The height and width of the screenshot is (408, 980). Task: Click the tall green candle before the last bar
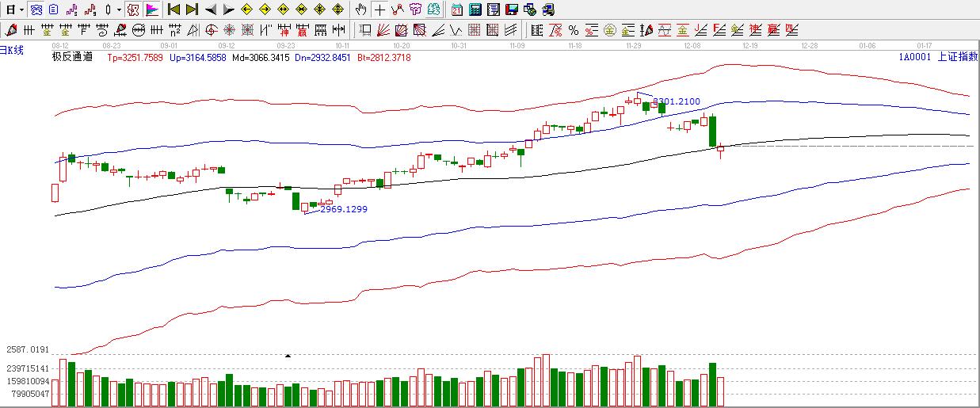(x=712, y=131)
